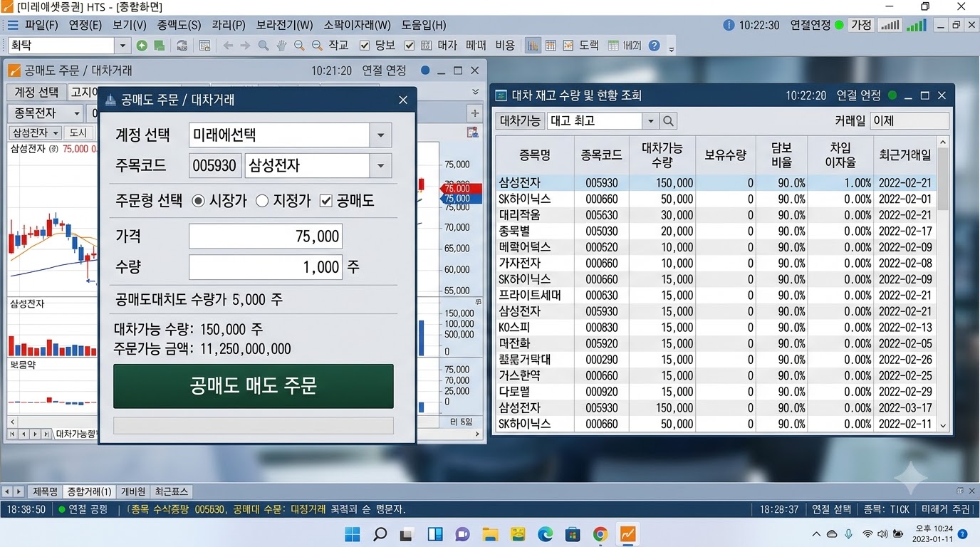Select the hand pan tool icon
This screenshot has width=980, height=547.
pos(281,46)
